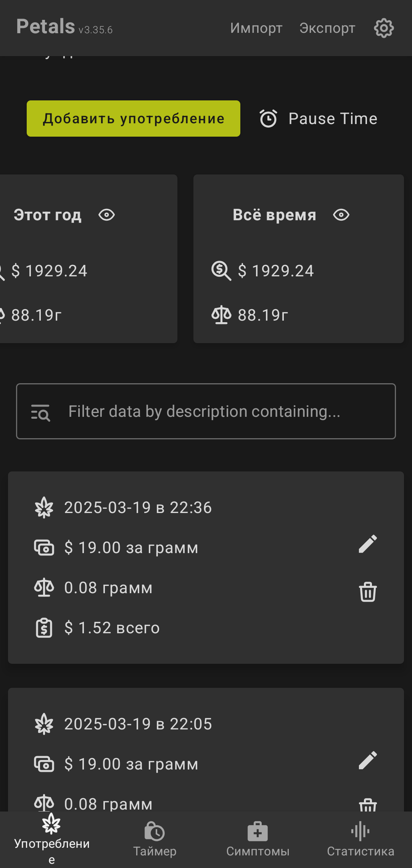The image size is (412, 868).
Task: Click the filter search icon in the search box
Action: click(x=40, y=412)
